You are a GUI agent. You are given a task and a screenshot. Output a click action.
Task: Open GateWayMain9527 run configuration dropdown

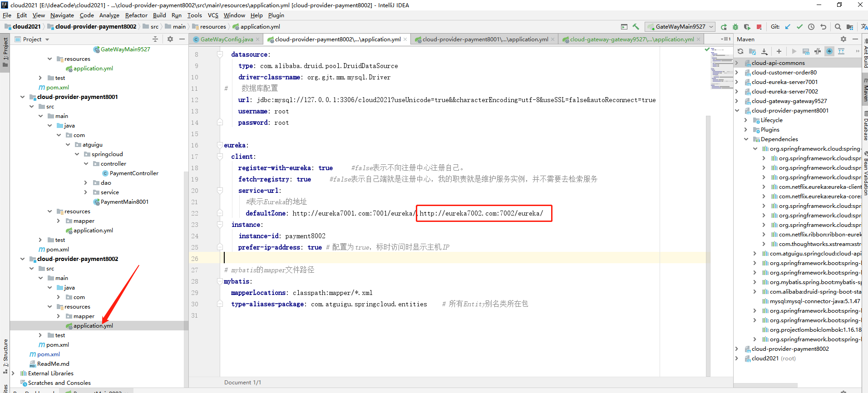(x=680, y=27)
